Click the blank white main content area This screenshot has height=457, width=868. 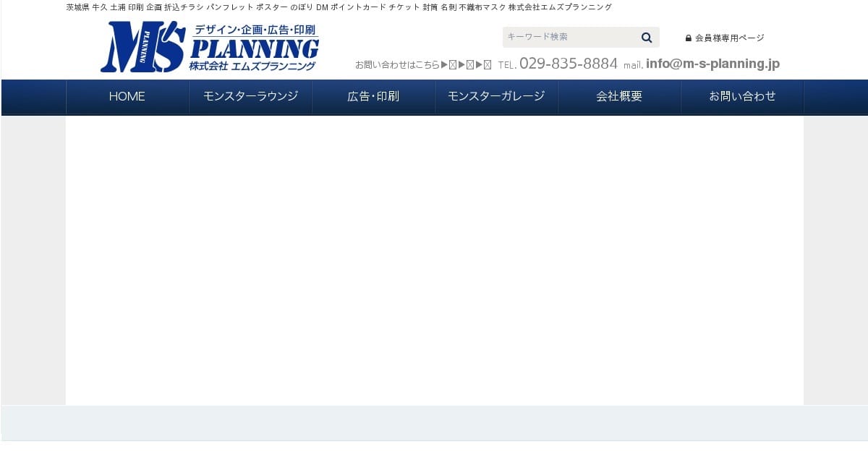pos(434,260)
